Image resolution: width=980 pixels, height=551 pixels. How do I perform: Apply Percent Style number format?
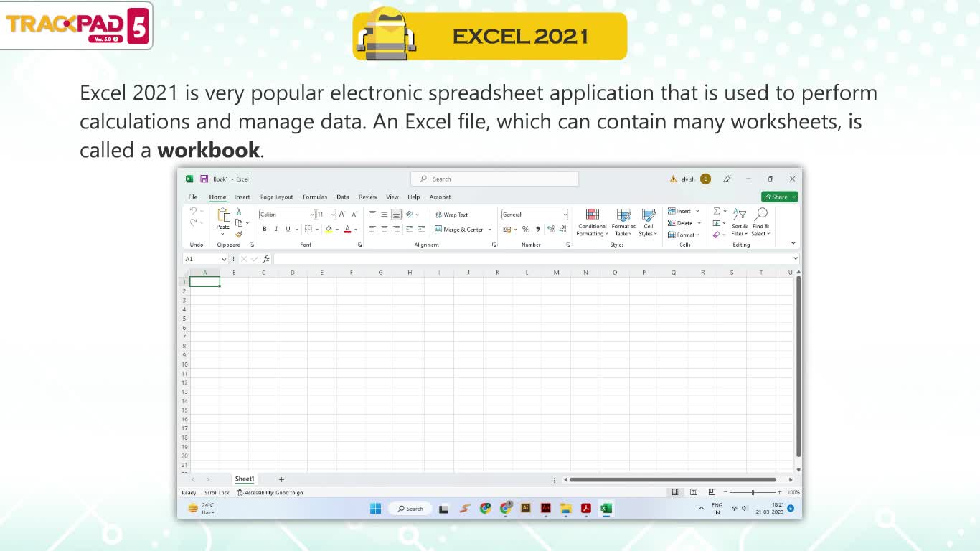(x=525, y=230)
